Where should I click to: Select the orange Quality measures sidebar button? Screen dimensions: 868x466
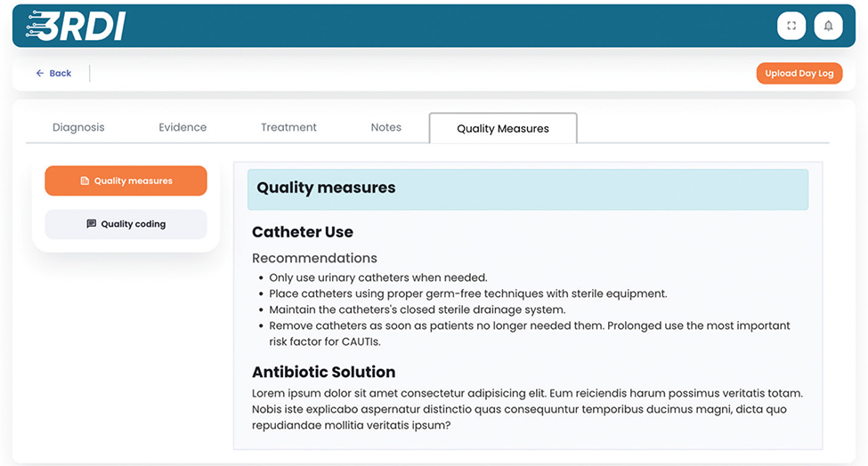pos(126,181)
